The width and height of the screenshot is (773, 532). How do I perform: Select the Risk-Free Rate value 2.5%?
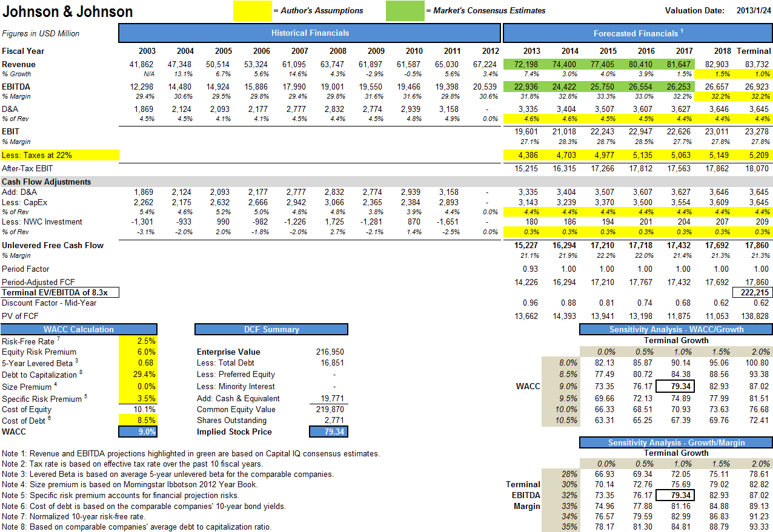[139, 341]
